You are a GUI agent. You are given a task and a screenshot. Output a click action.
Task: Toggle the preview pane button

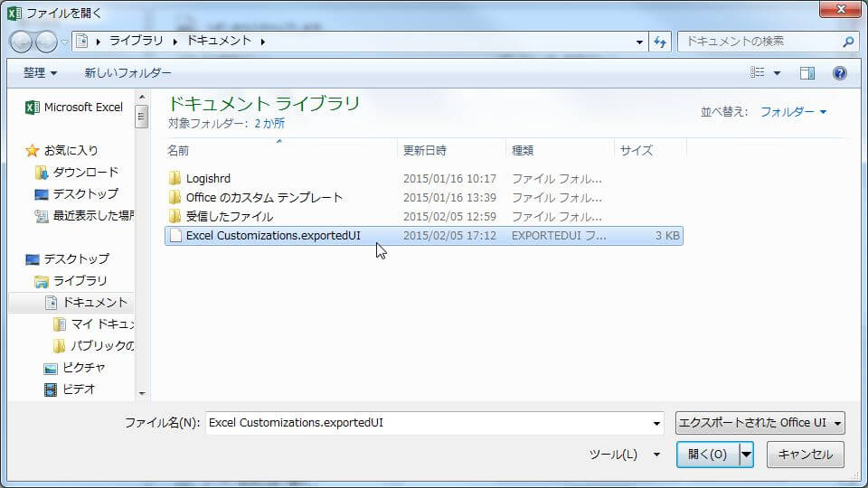pyautogui.click(x=807, y=73)
